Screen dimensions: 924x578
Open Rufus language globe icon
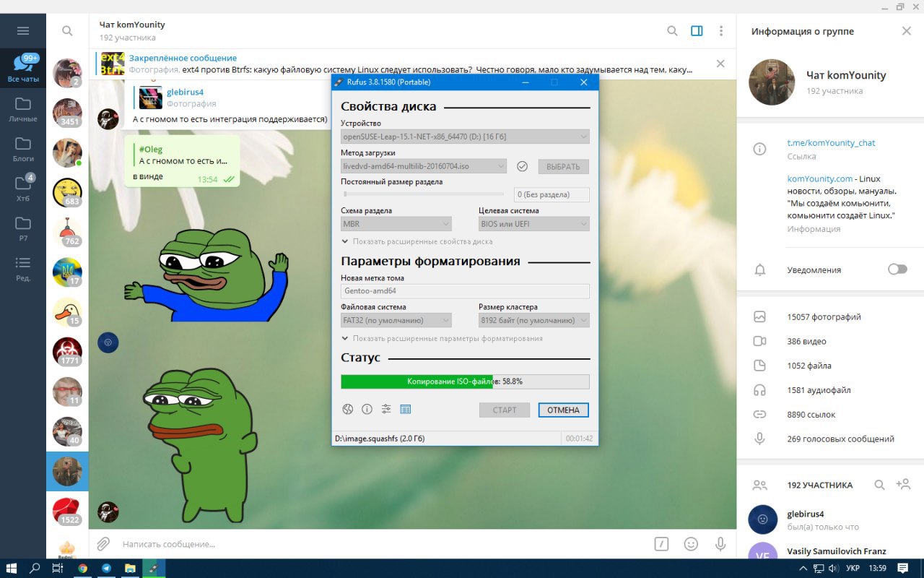[x=347, y=410]
